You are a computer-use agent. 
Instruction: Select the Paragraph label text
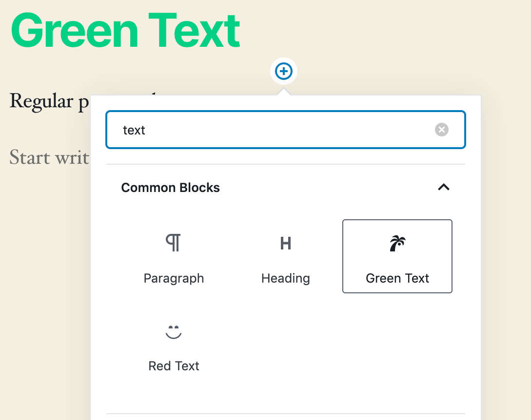(174, 278)
